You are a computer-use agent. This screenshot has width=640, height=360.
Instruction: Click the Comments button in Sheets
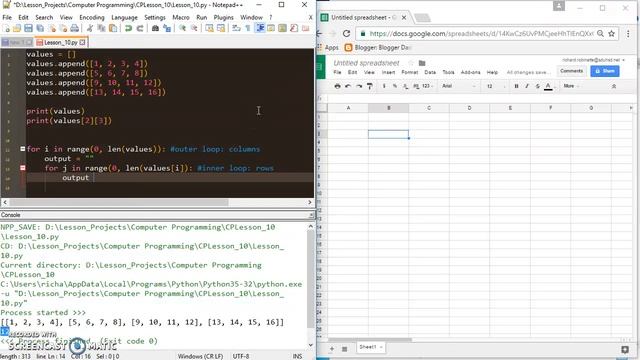click(571, 71)
